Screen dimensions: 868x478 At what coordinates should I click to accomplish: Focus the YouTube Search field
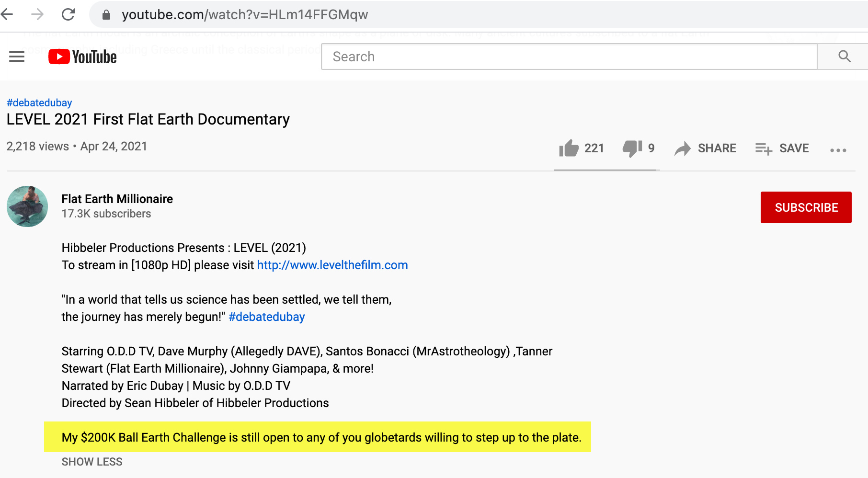[569, 57]
